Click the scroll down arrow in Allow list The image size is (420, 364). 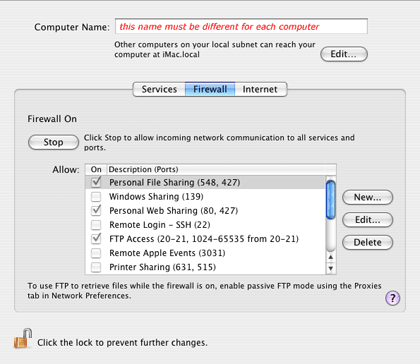(x=331, y=268)
